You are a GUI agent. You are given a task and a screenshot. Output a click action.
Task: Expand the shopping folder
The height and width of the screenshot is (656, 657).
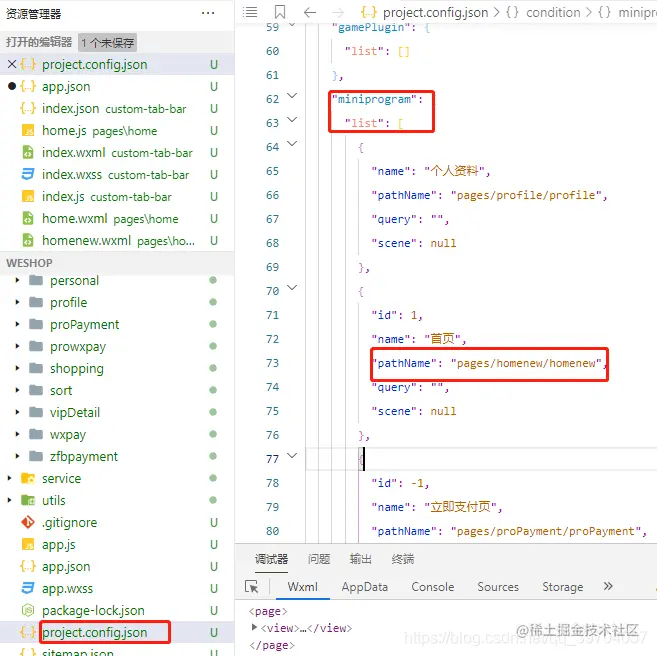pyautogui.click(x=17, y=368)
